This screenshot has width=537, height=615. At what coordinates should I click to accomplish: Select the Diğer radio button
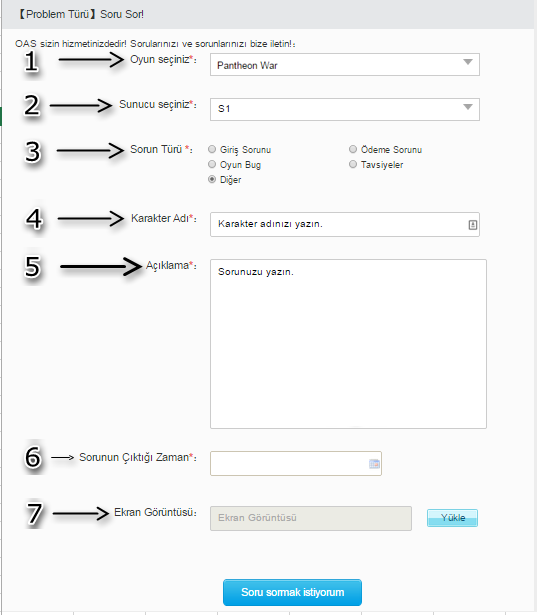212,179
